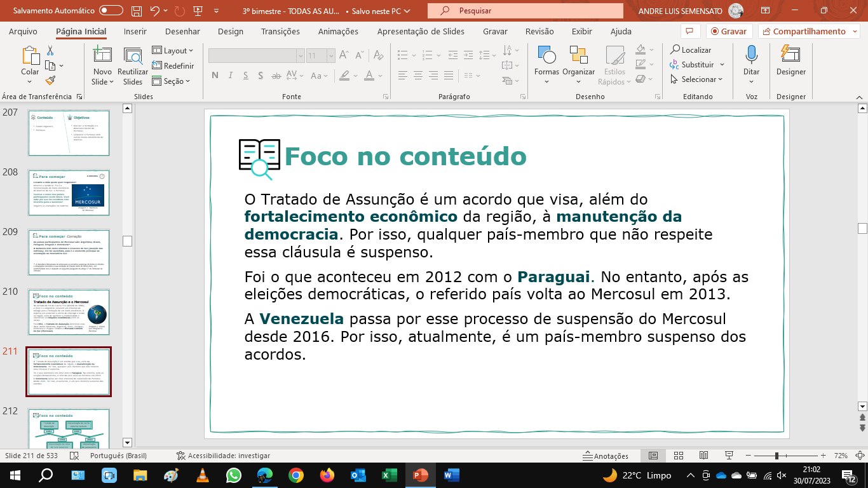Click the bullet list icon

point(402,56)
